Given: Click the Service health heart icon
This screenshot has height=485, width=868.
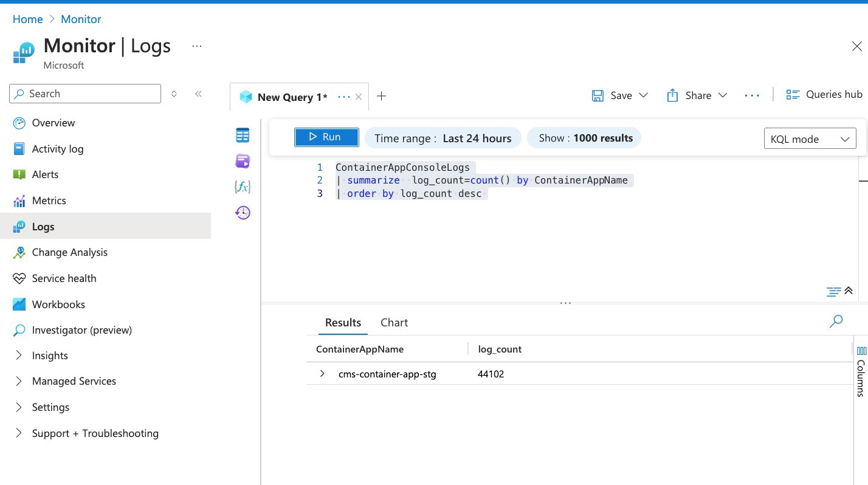Looking at the screenshot, I should 19,278.
